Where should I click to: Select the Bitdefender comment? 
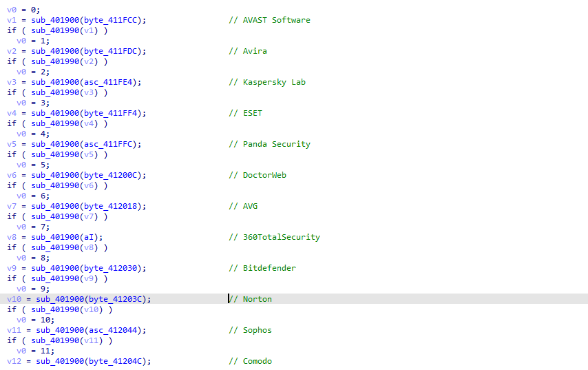(262, 268)
